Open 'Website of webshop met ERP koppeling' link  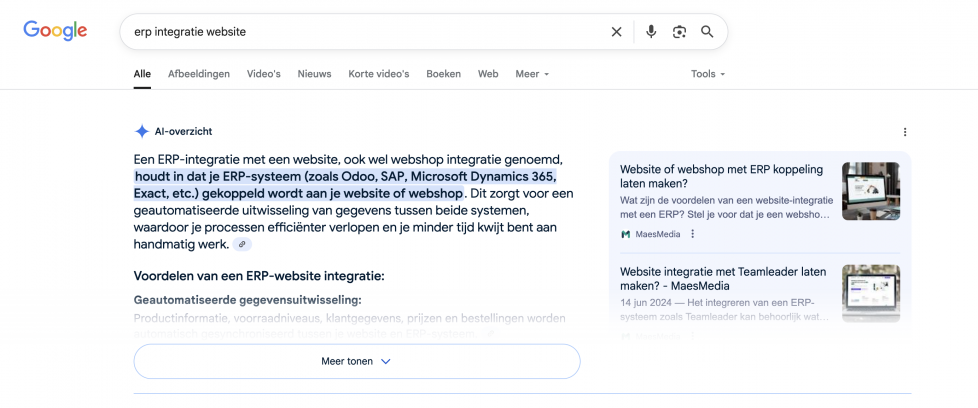click(722, 177)
